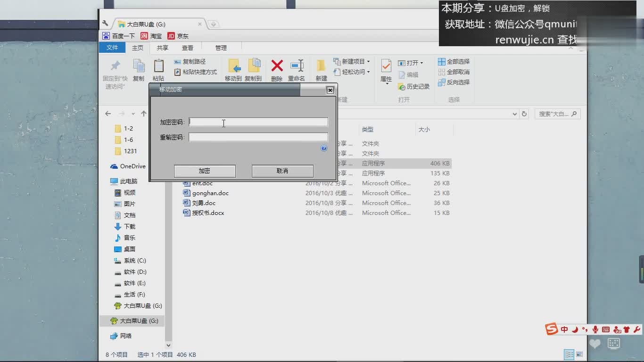Select 生活 (F:) drive
The width and height of the screenshot is (644, 362).
click(130, 295)
